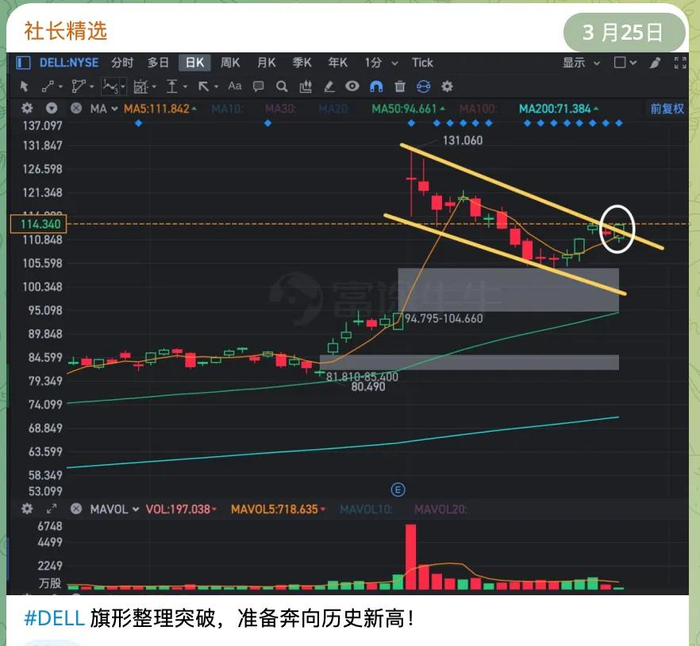Select the 日K daily candlestick tab
700x646 pixels.
[195, 63]
